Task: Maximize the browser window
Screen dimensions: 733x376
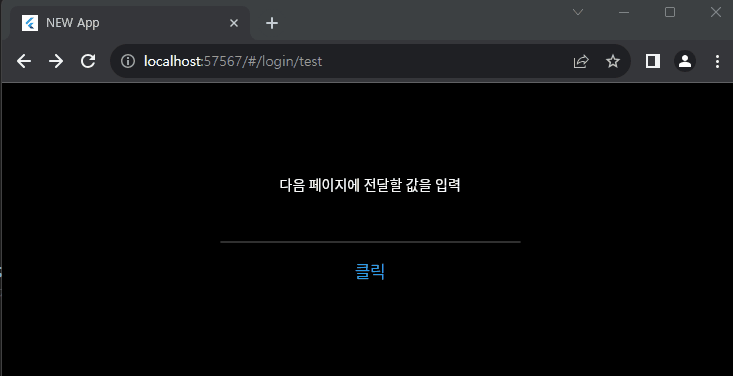Action: pyautogui.click(x=670, y=12)
